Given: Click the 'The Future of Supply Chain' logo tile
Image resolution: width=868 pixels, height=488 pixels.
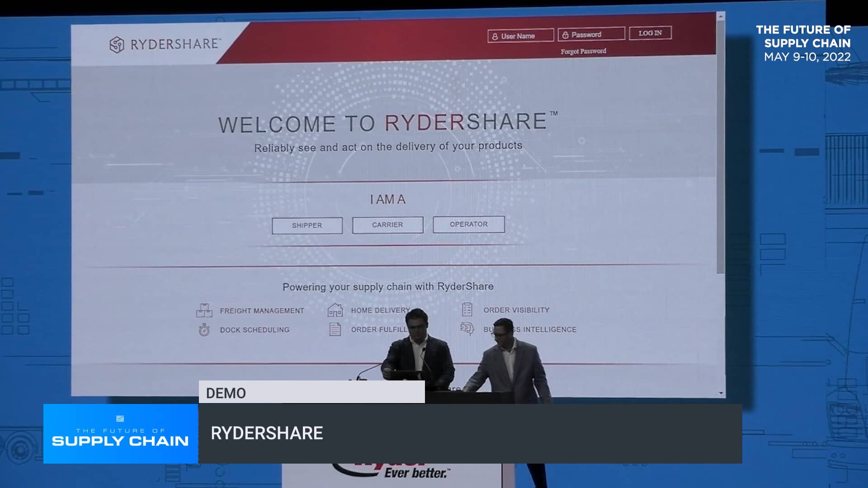Looking at the screenshot, I should 121,434.
